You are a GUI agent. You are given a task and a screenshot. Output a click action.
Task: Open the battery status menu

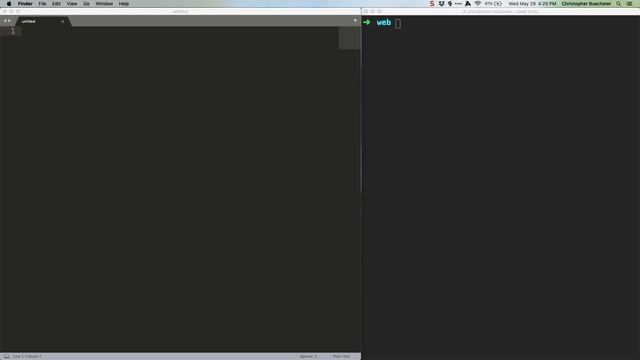click(x=493, y=4)
